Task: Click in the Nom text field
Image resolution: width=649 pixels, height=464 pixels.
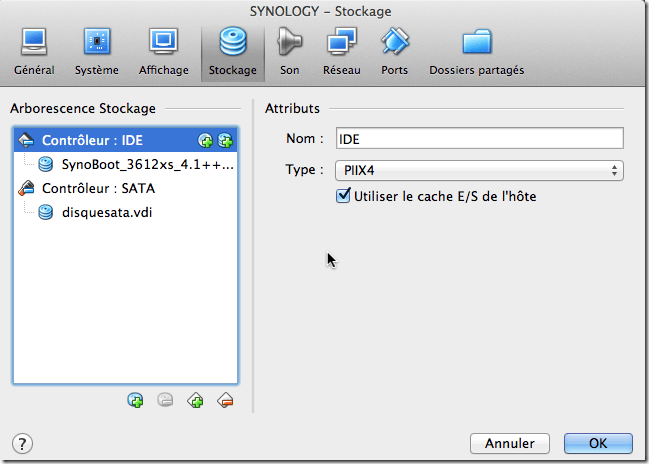Action: click(479, 138)
